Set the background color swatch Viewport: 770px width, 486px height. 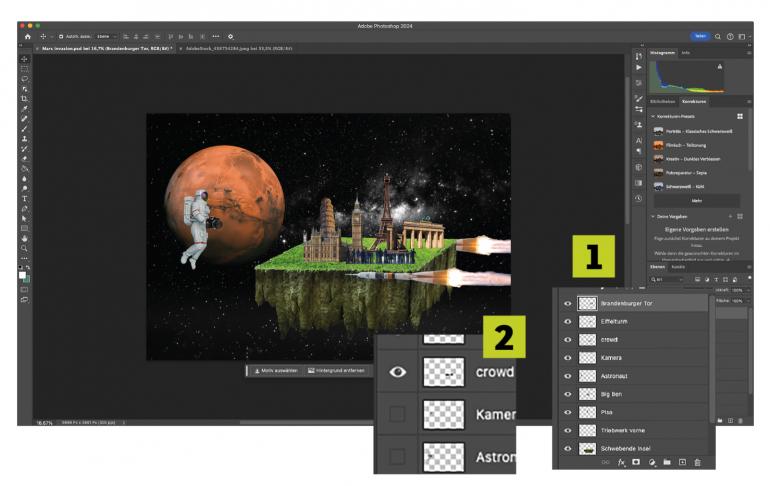click(x=27, y=279)
